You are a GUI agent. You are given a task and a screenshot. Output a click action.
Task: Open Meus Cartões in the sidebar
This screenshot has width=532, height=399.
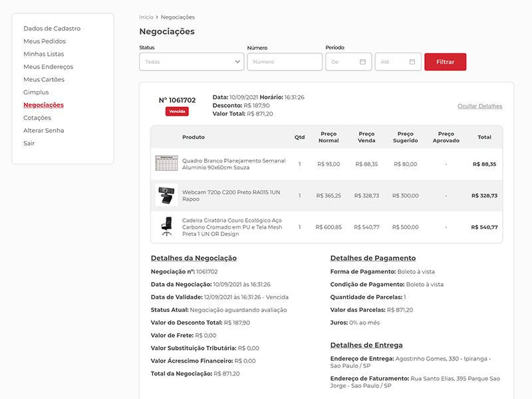tap(44, 79)
